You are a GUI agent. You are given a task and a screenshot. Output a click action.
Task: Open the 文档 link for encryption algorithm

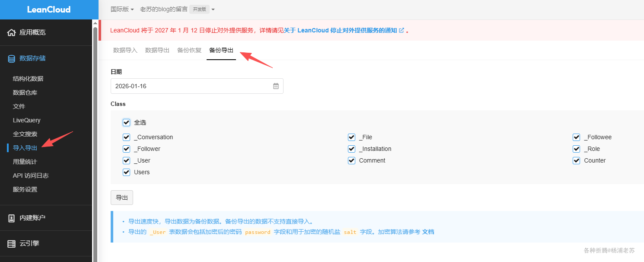(x=428, y=232)
